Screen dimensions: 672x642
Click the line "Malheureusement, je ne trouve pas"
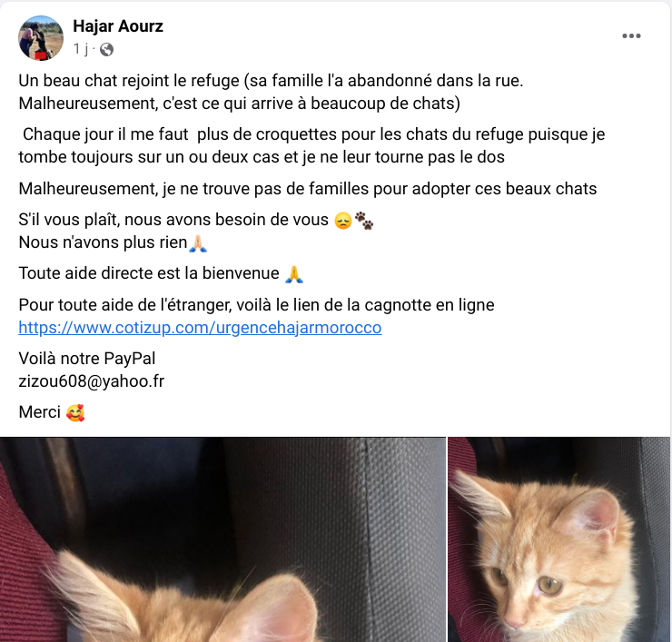pyautogui.click(x=308, y=189)
